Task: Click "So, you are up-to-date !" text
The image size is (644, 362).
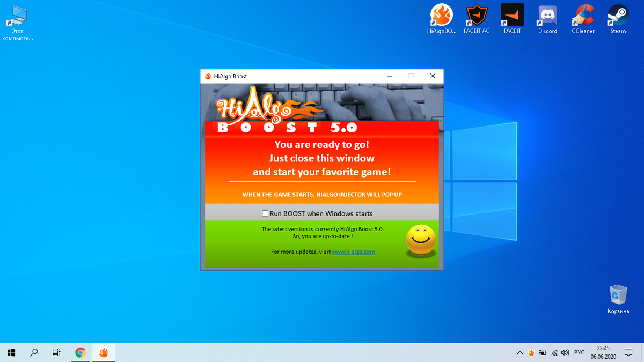Action: pos(323,236)
